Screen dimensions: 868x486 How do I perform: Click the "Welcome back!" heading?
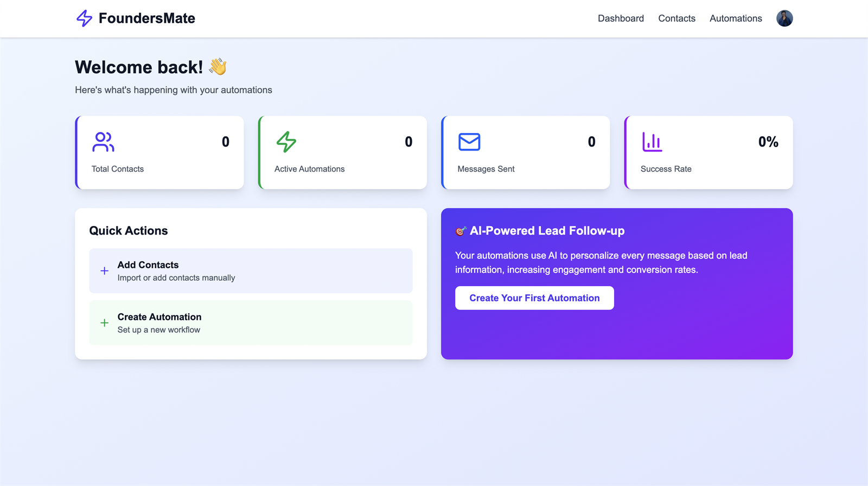click(x=139, y=67)
